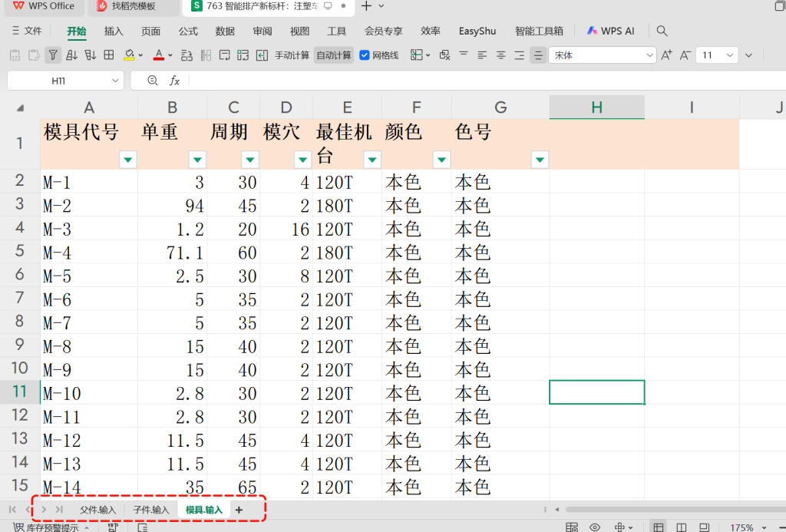The image size is (786, 532).
Task: Decrease font size with A- icon
Action: point(685,55)
